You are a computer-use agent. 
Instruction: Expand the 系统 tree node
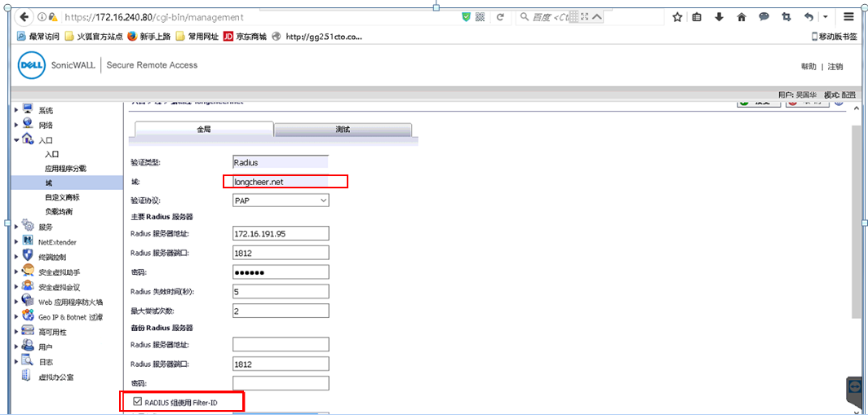click(x=16, y=110)
